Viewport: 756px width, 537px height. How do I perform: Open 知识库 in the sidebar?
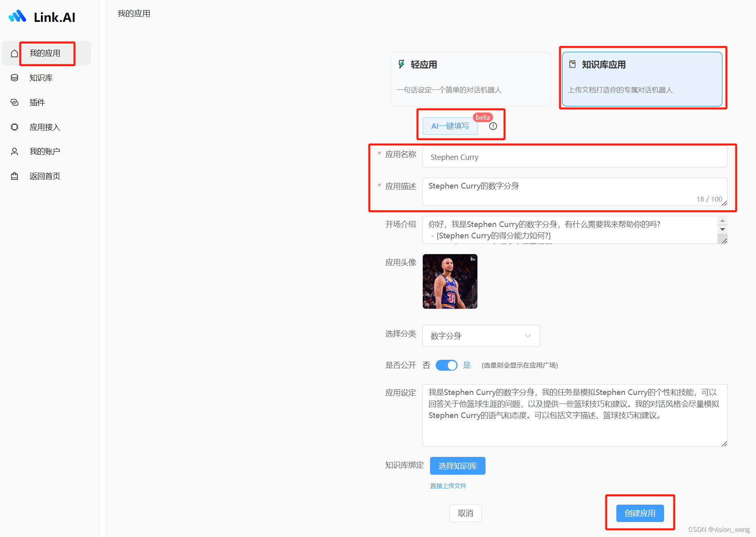(x=46, y=78)
